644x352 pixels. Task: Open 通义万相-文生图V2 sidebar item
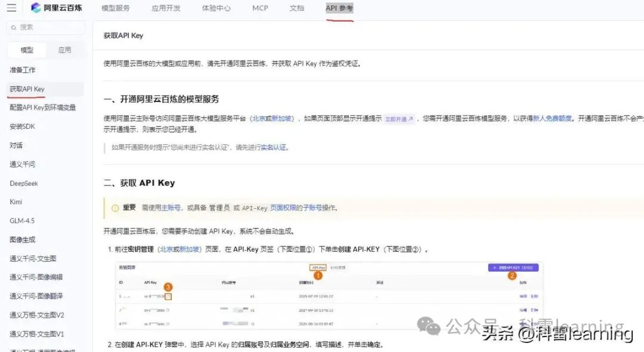[37, 315]
